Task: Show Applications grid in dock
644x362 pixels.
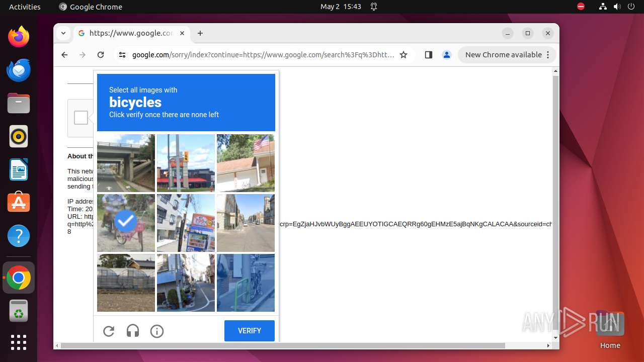Action: (19, 342)
